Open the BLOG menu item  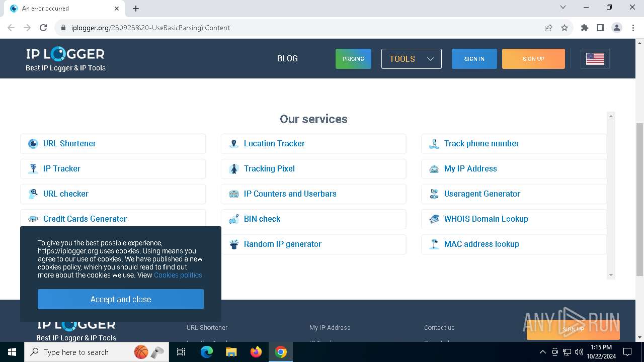[x=287, y=58]
